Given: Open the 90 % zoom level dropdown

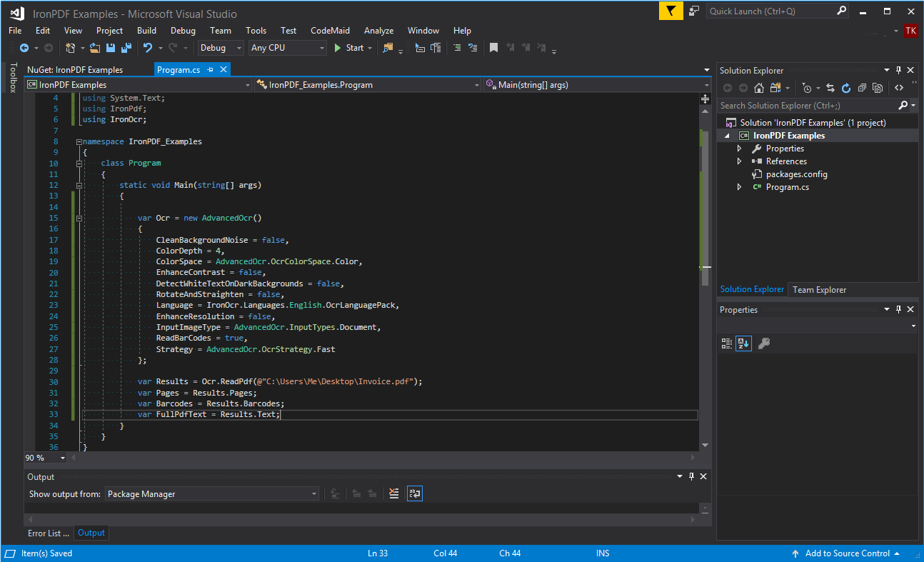Looking at the screenshot, I should (x=46, y=458).
